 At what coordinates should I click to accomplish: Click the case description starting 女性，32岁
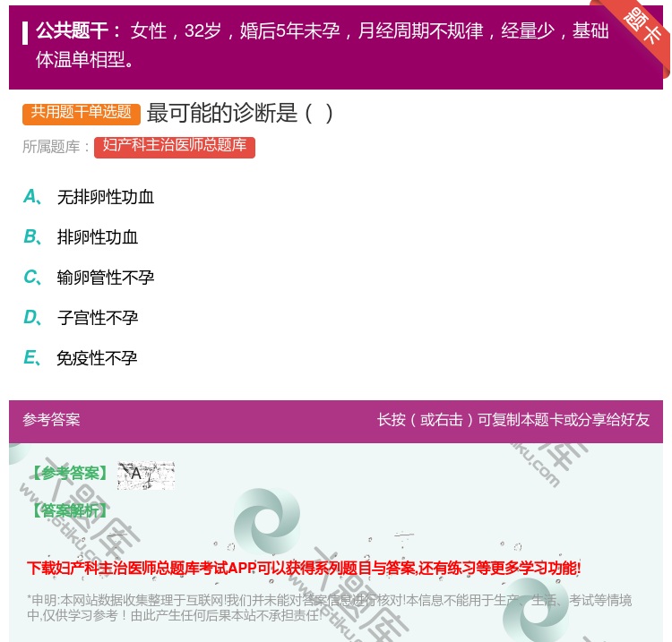click(x=369, y=31)
